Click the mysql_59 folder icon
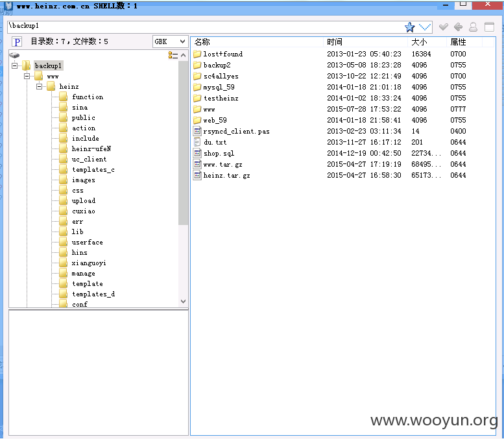This screenshot has height=439, width=504. pyautogui.click(x=197, y=87)
